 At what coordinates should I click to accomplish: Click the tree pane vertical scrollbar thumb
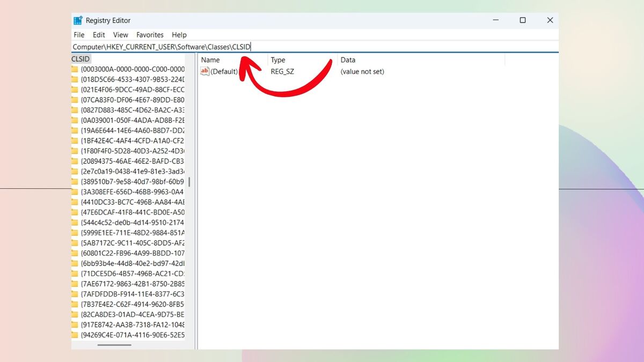189,182
